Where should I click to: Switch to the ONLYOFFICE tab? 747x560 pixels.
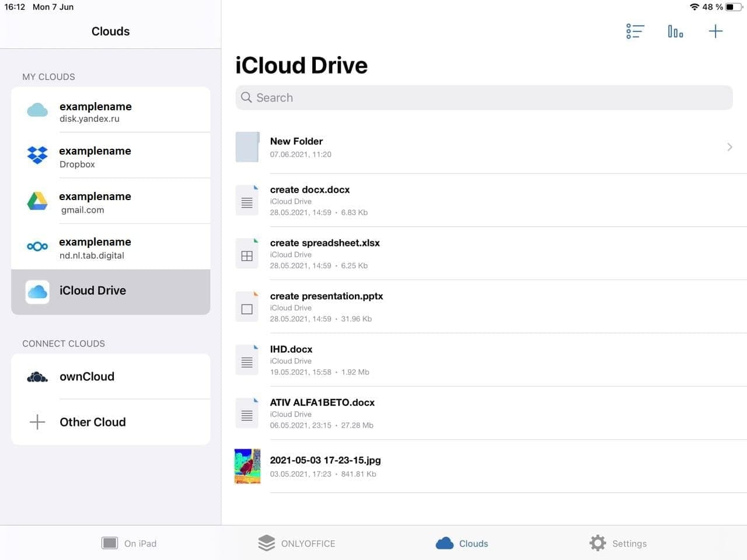296,543
